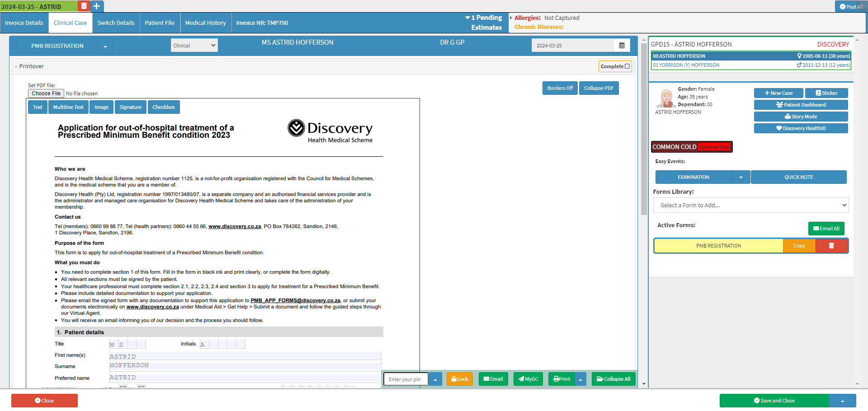The width and height of the screenshot is (868, 411).
Task: Expand the PMB REGISTRATION dropdown arrow
Action: coord(105,46)
